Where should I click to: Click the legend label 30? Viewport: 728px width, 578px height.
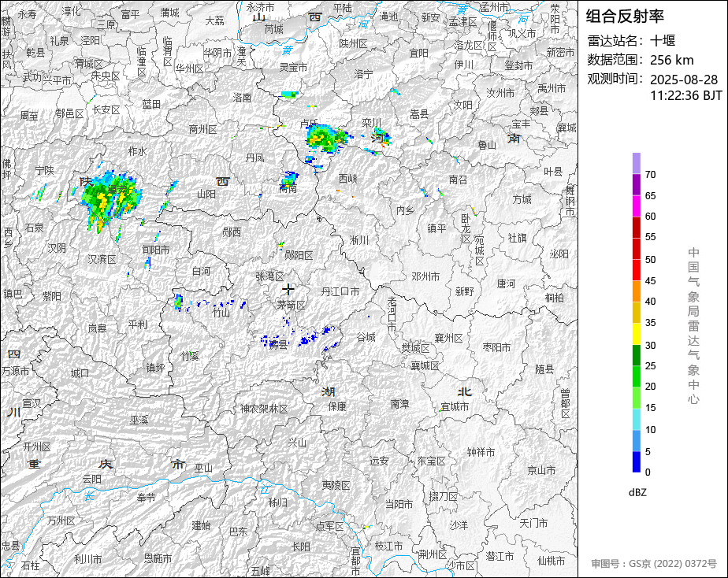tap(651, 345)
